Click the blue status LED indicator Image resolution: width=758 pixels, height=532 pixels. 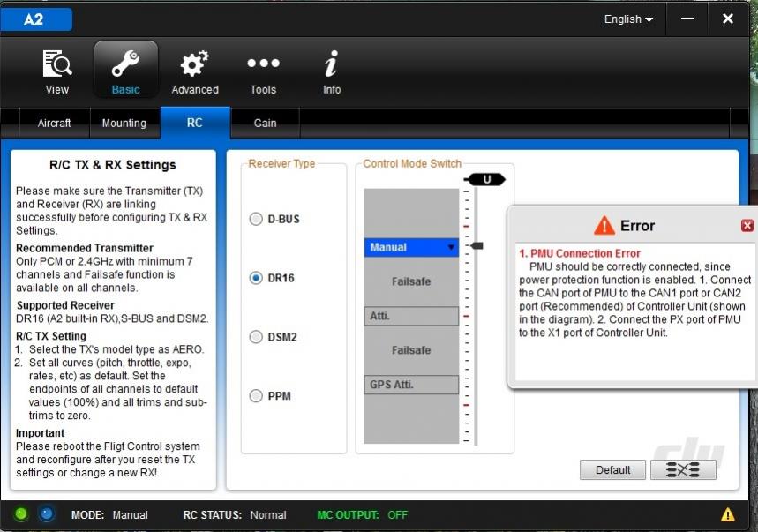coord(47,513)
